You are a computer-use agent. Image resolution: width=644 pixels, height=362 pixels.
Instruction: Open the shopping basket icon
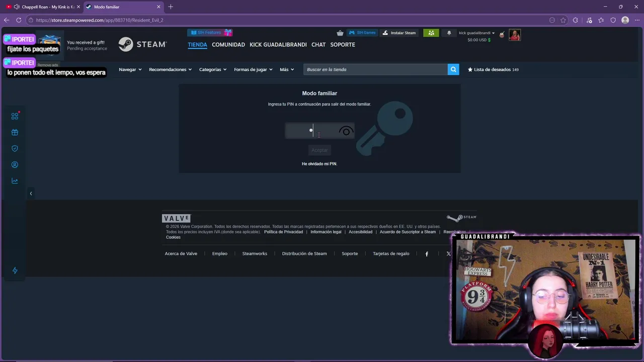coord(340,33)
